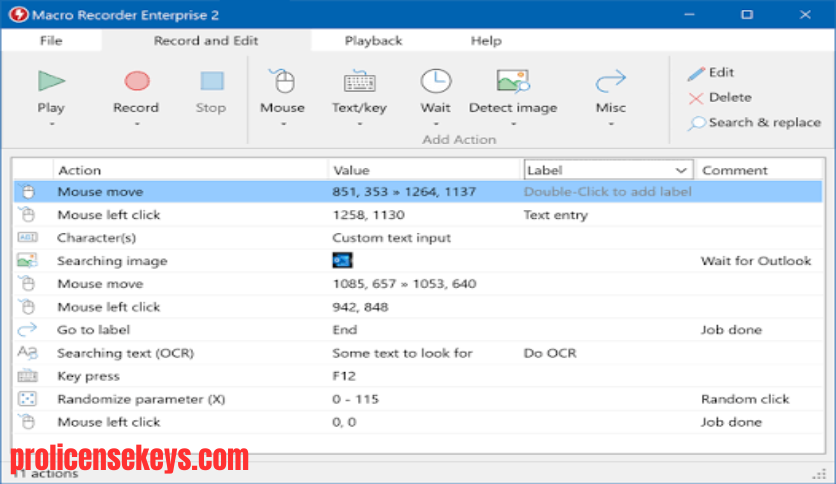Click the window resize grip icon
The height and width of the screenshot is (484, 836).
pos(819,474)
